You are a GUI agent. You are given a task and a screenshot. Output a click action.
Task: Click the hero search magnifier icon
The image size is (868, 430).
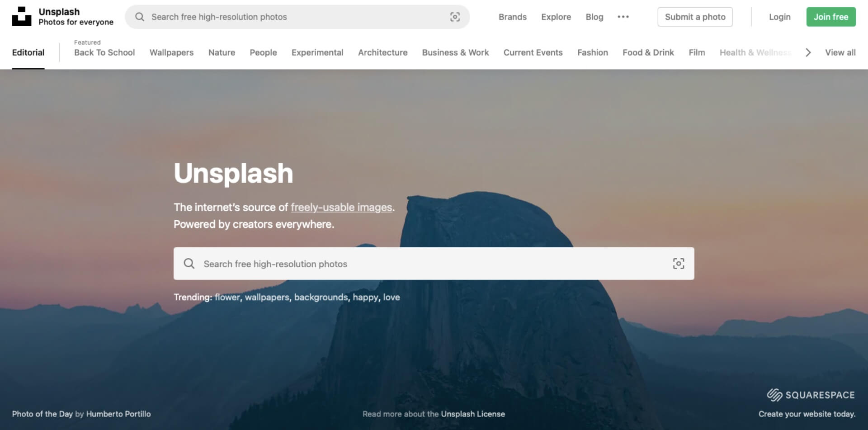(x=189, y=264)
